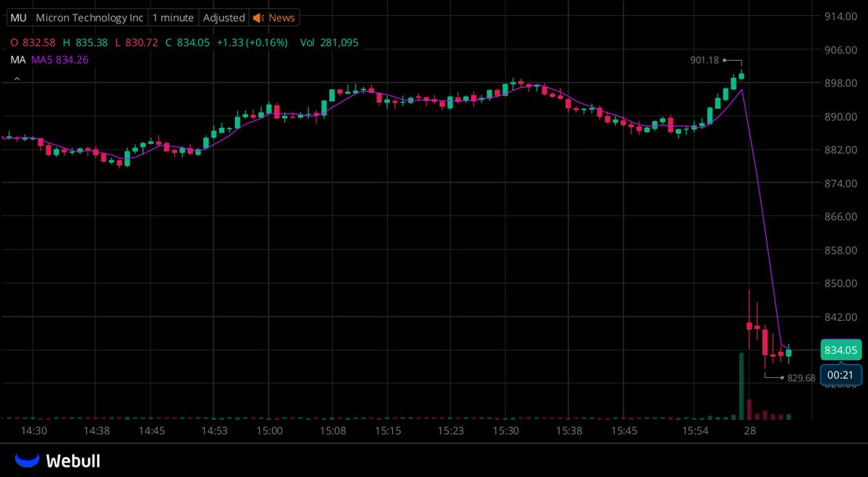
Task: Click the 15:45 time axis label
Action: (x=624, y=431)
